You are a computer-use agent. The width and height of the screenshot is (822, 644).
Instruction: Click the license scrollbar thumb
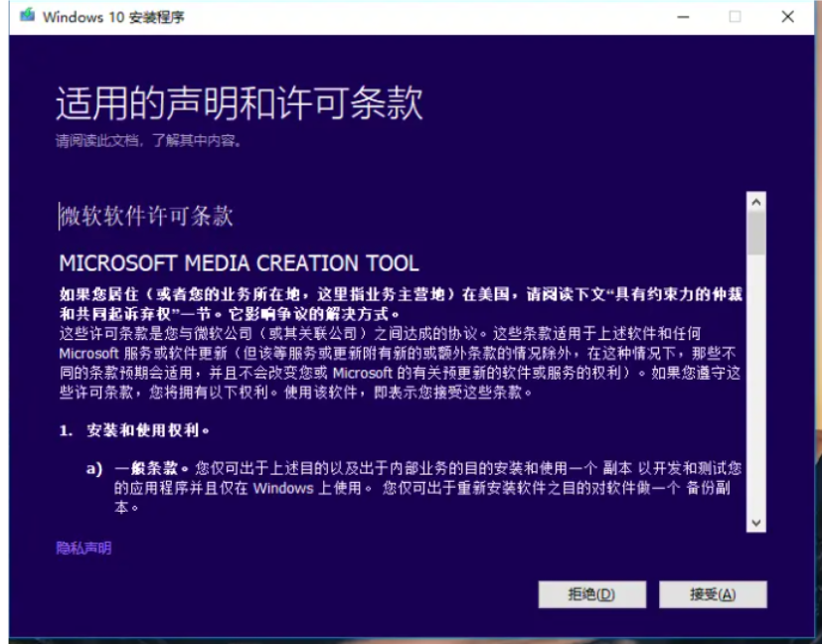(756, 234)
